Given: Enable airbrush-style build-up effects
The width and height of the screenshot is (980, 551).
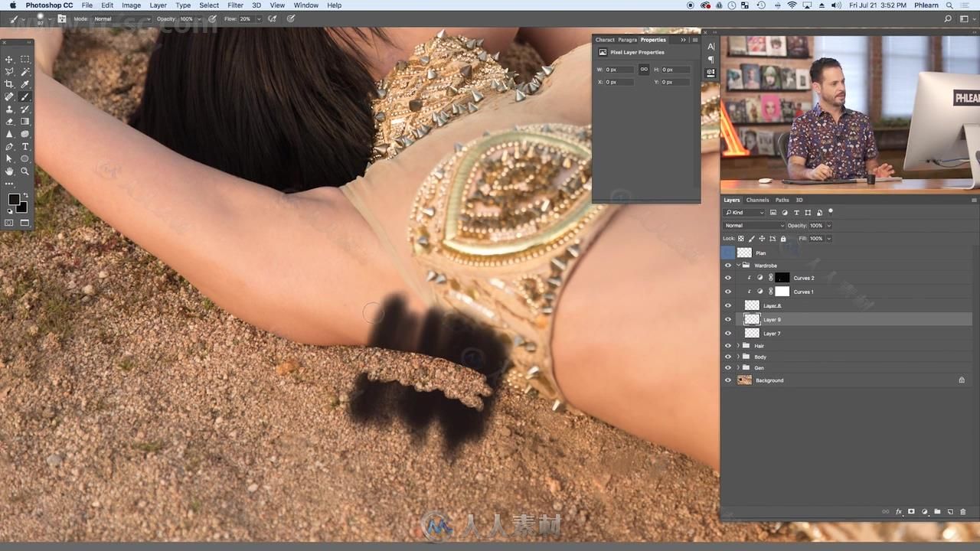Looking at the screenshot, I should click(x=274, y=18).
